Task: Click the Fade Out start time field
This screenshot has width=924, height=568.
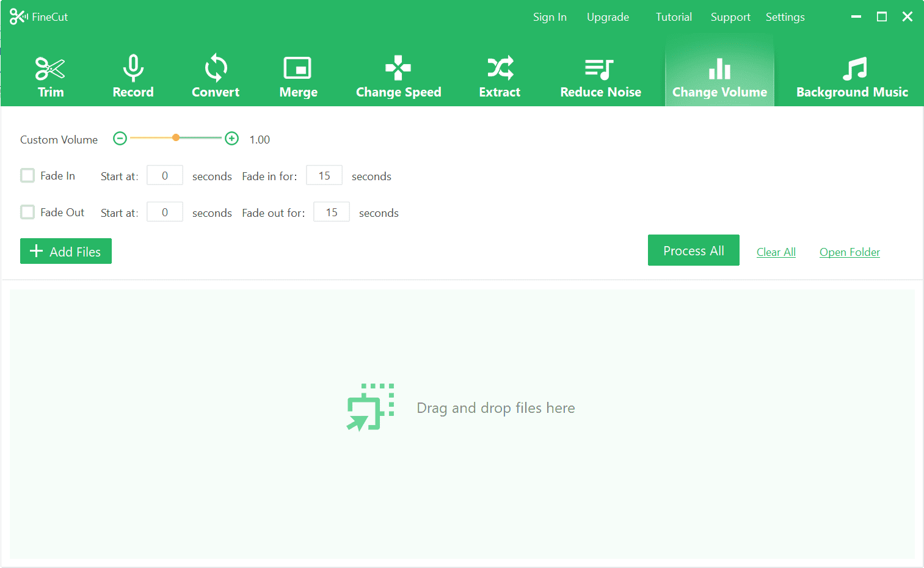Action: (165, 213)
